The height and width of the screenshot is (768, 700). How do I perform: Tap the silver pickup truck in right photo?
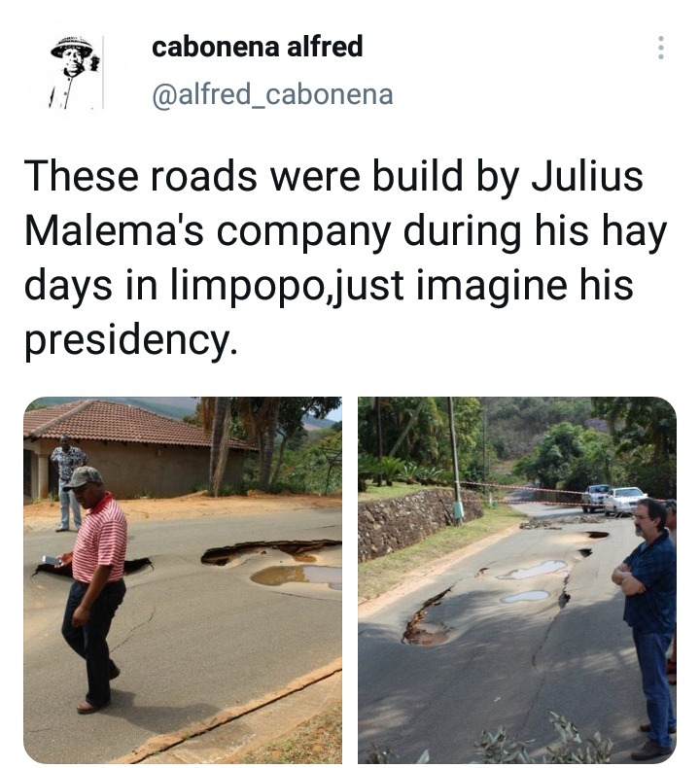point(595,497)
